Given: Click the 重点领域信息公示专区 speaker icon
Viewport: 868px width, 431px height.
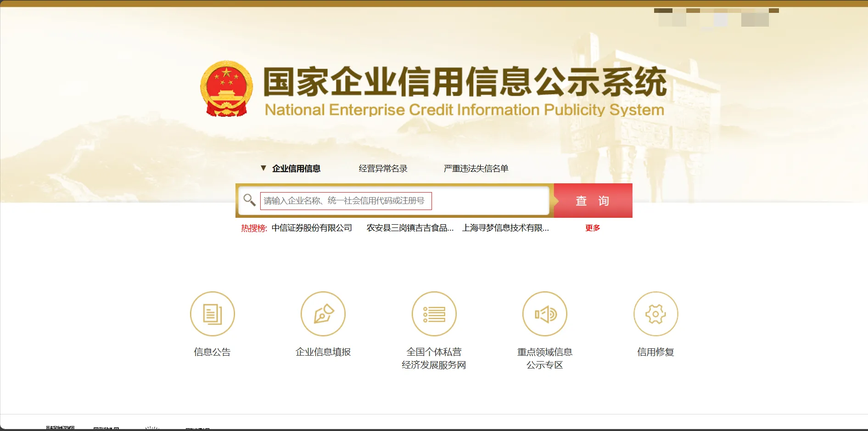Looking at the screenshot, I should click(x=545, y=314).
